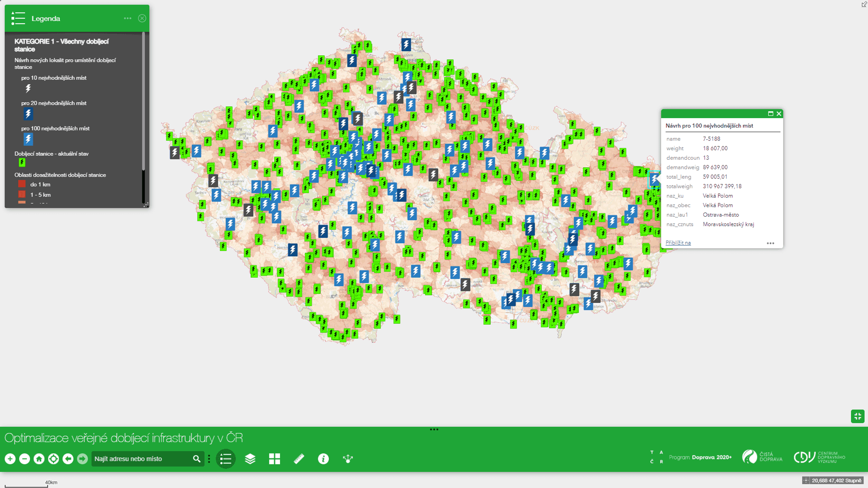Click the red do 1 km swatch
This screenshot has height=488, width=868.
(x=22, y=184)
